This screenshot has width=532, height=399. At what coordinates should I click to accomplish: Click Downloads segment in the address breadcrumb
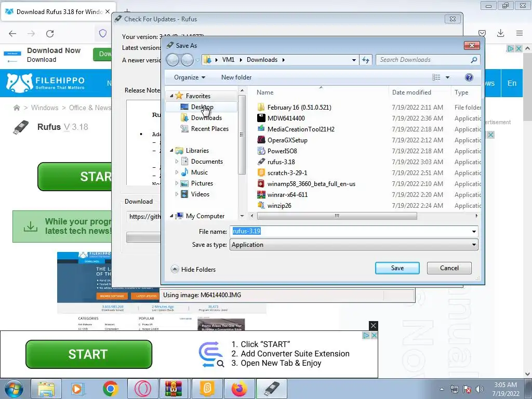pyautogui.click(x=262, y=60)
